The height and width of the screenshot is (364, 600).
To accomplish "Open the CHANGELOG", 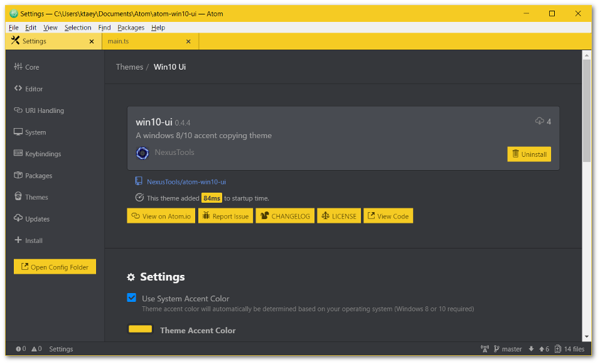I will pyautogui.click(x=285, y=216).
